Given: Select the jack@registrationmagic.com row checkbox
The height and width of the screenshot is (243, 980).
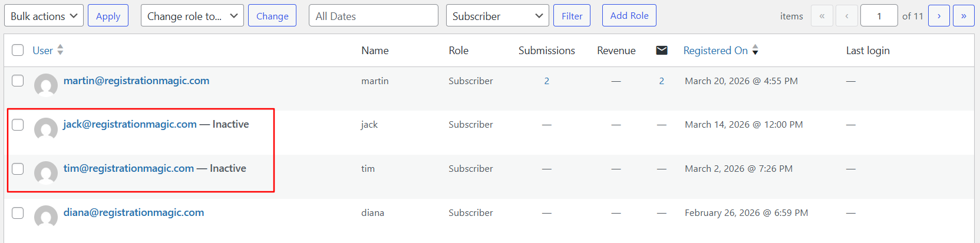Looking at the screenshot, I should pyautogui.click(x=18, y=125).
